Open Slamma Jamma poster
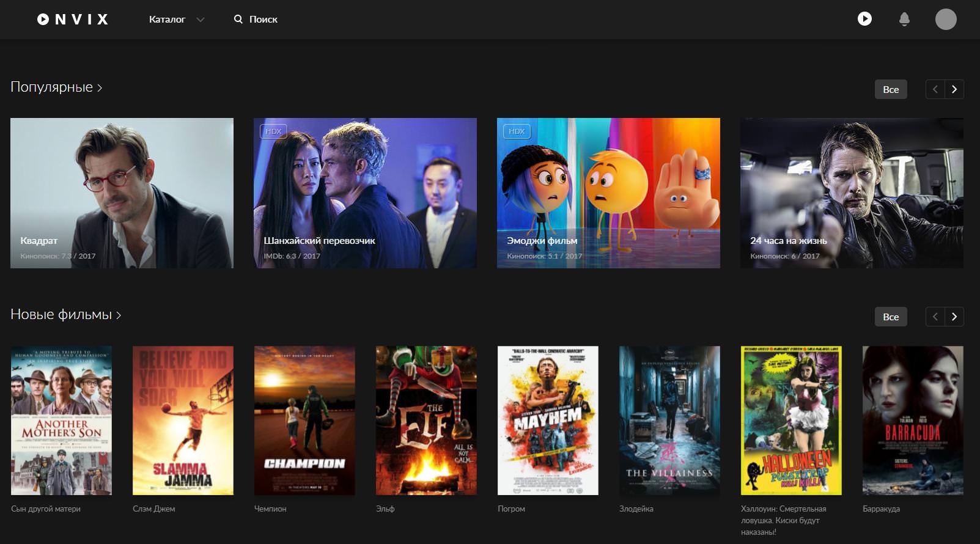Viewport: 980px width, 544px height. 183,421
